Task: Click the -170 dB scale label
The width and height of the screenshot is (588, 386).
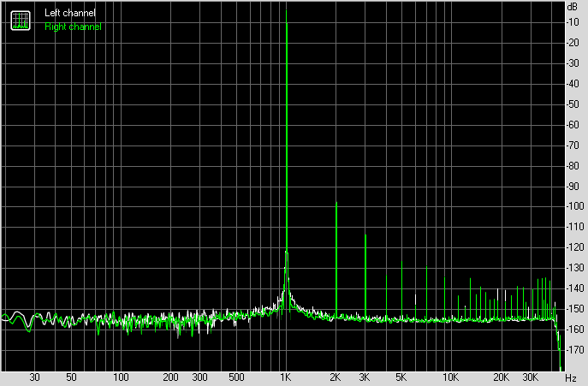Action: pos(575,350)
